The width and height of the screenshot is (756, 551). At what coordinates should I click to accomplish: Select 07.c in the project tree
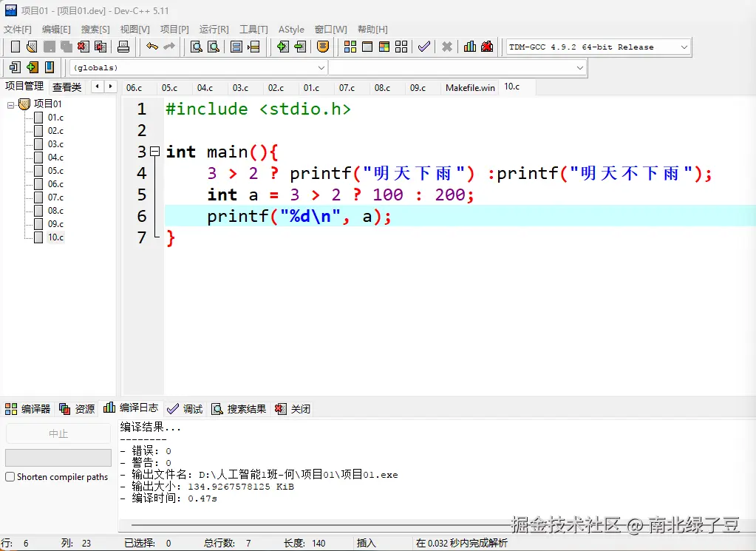[x=55, y=197]
